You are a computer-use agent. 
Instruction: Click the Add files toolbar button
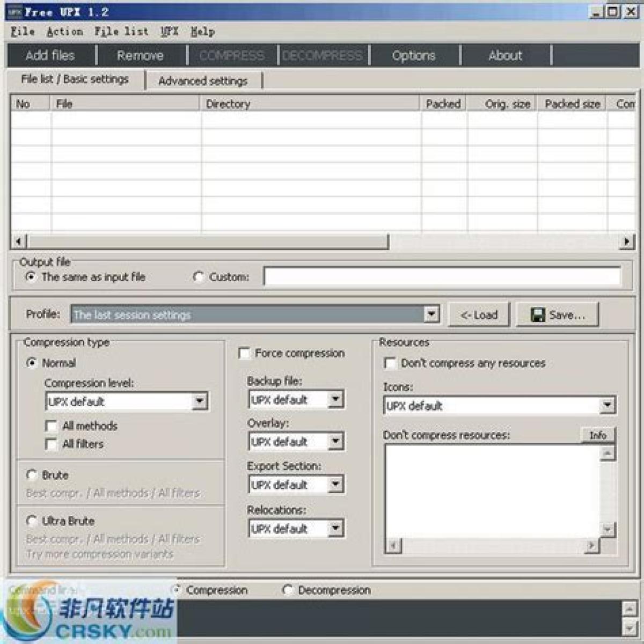50,55
